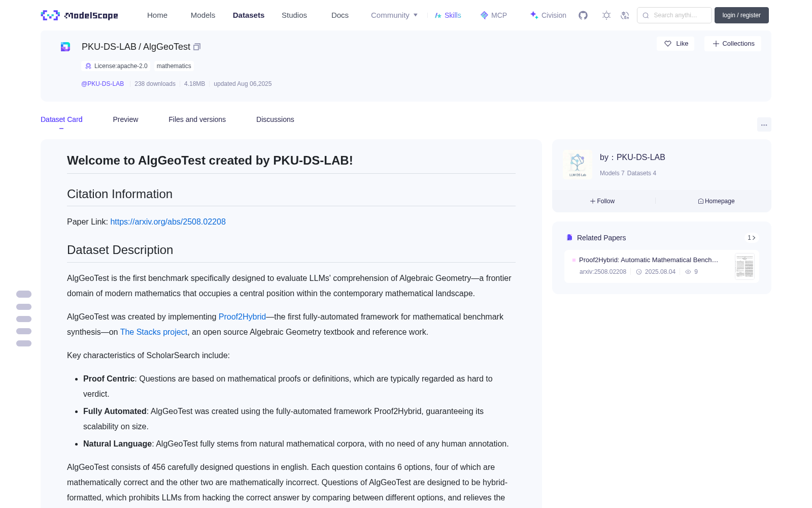Click the login / register button

pyautogui.click(x=741, y=15)
